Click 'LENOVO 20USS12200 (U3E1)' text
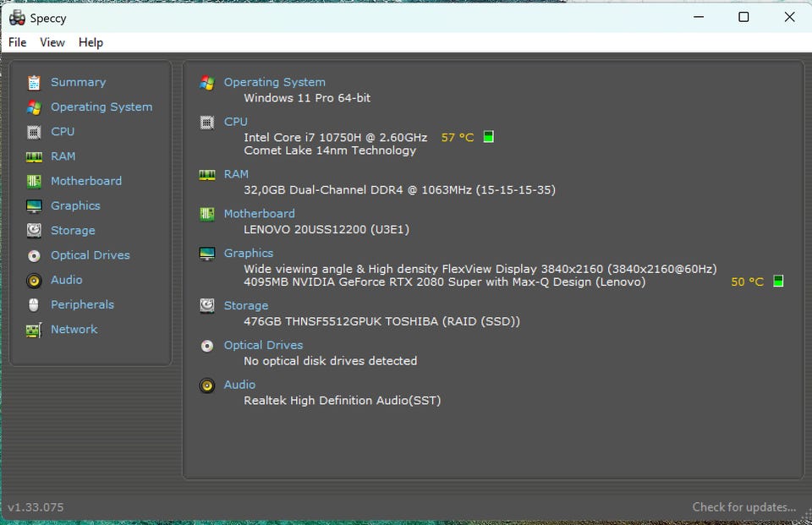This screenshot has width=812, height=525. click(326, 229)
